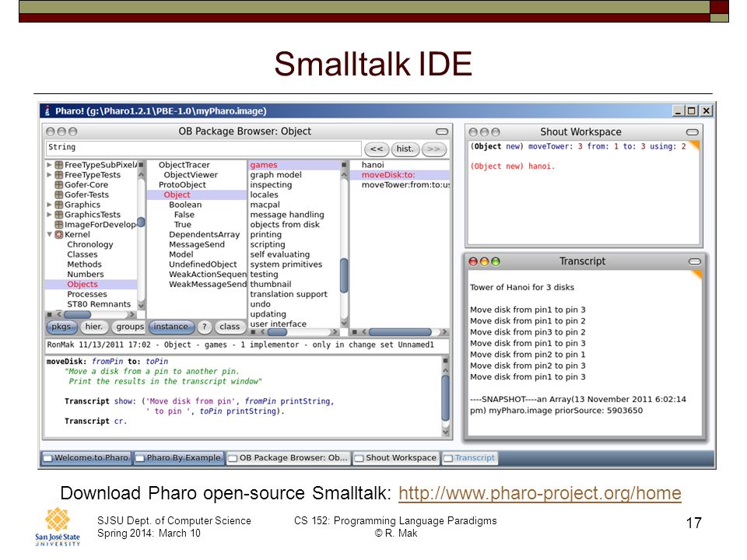Open the pane menu square atop the code editor scrollbar

[445, 360]
